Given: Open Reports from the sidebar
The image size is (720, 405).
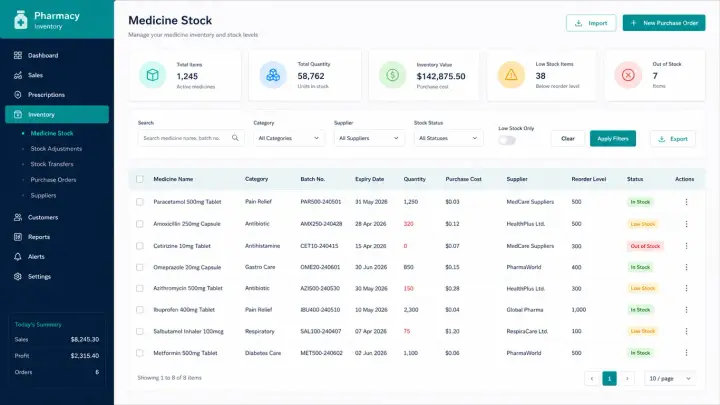Looking at the screenshot, I should [x=57, y=237].
